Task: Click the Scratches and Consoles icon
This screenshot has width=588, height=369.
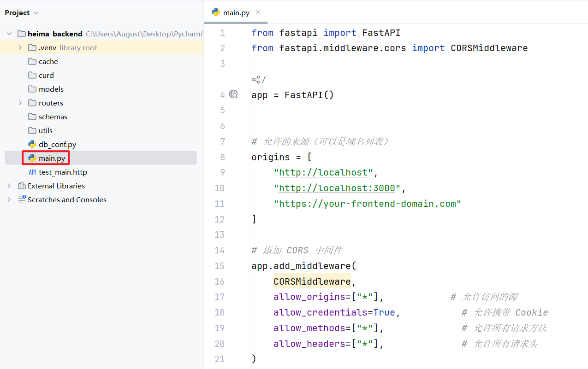Action: coord(22,199)
